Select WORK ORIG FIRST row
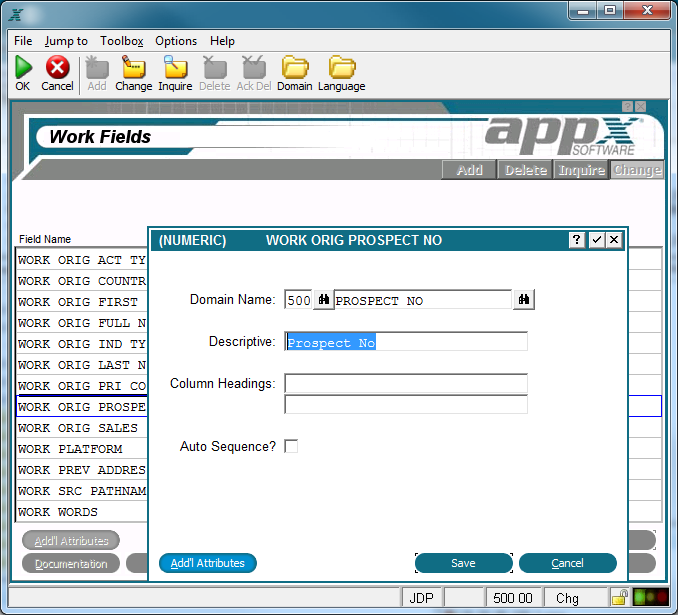 [82, 302]
